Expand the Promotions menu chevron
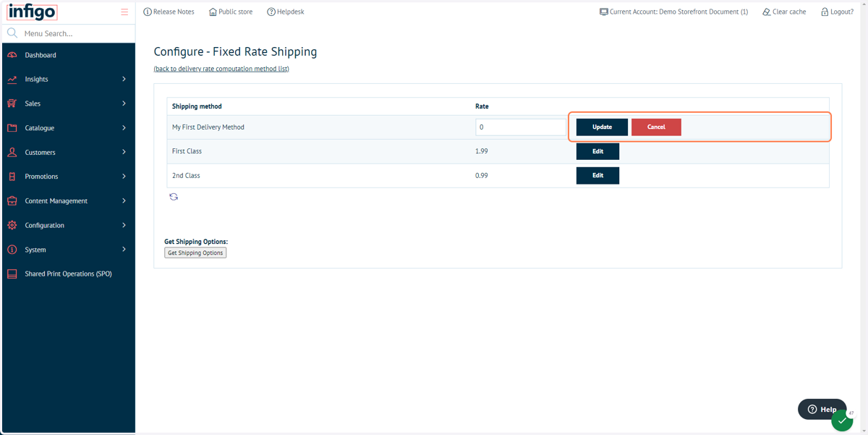Screen dimensions: 868x435 coord(124,177)
